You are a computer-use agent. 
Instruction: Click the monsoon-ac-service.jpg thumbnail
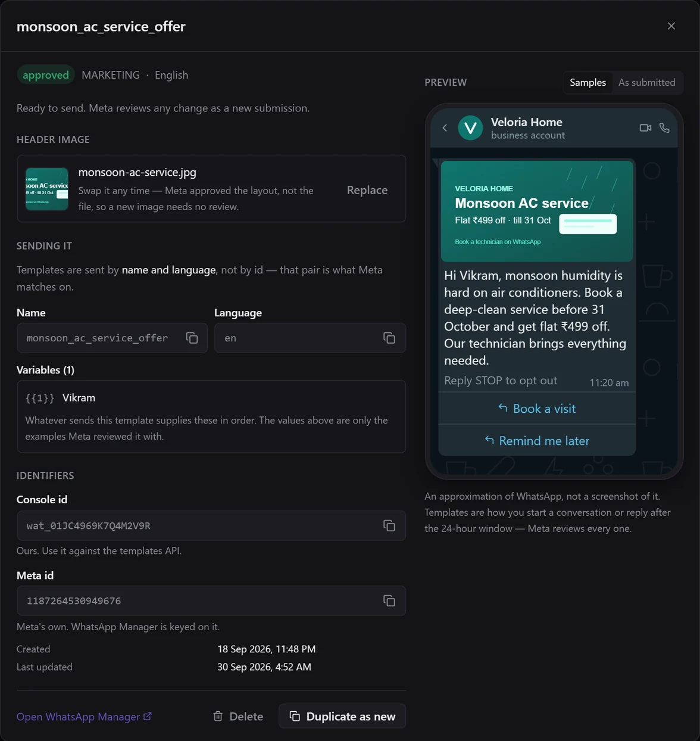tap(47, 189)
